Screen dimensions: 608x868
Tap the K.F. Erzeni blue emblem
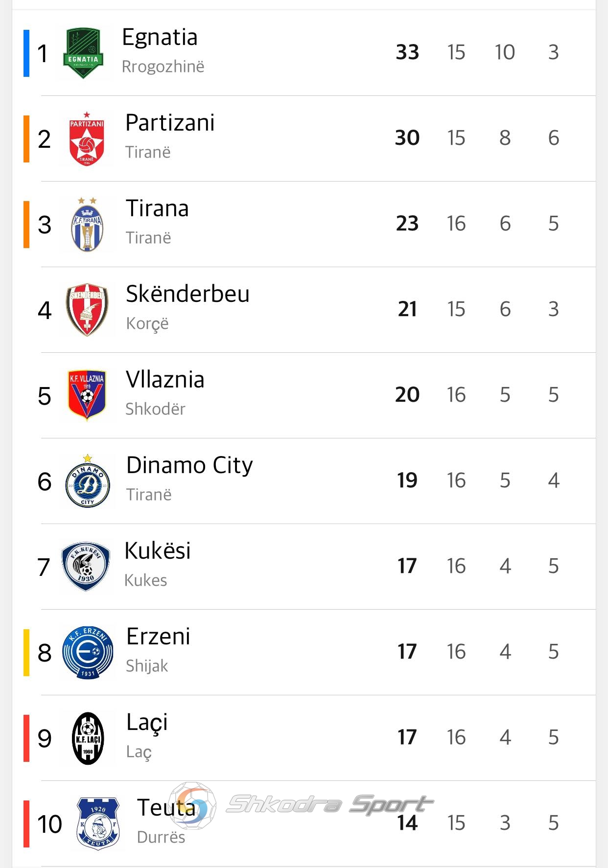[x=88, y=652]
